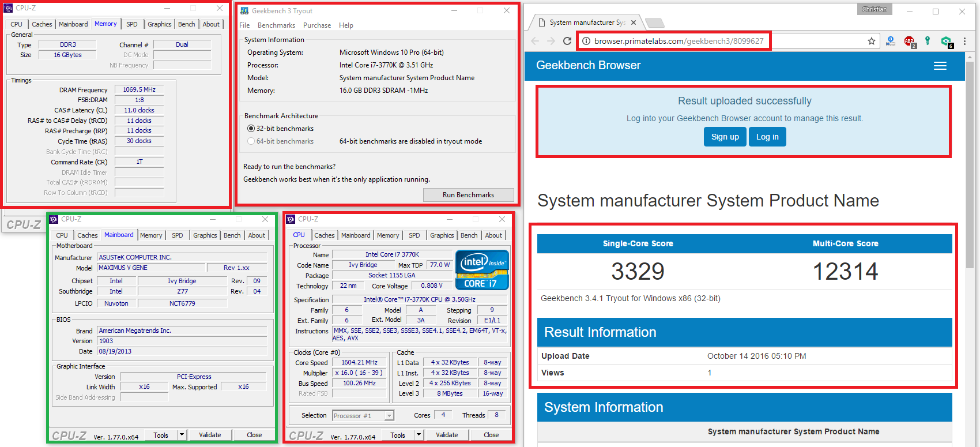Viewport: 980px width, 447px height.
Task: Click Geekbench Browser header link
Action: [x=588, y=65]
